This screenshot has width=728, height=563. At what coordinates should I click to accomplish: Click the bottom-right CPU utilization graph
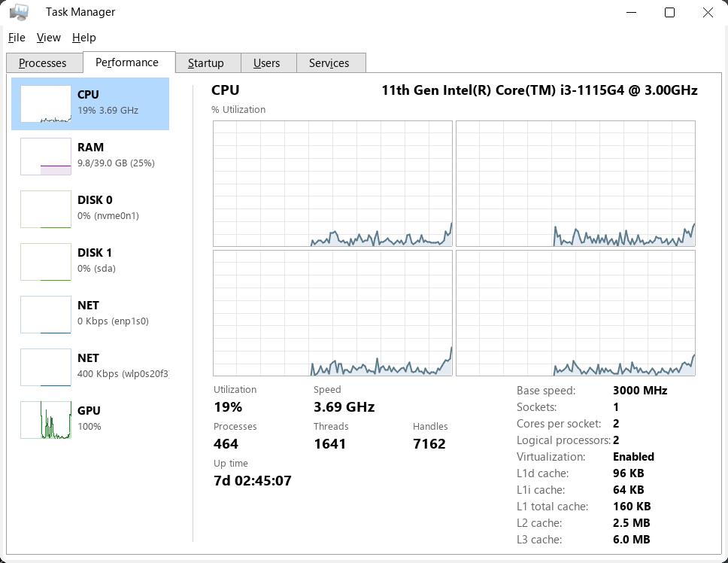point(576,313)
